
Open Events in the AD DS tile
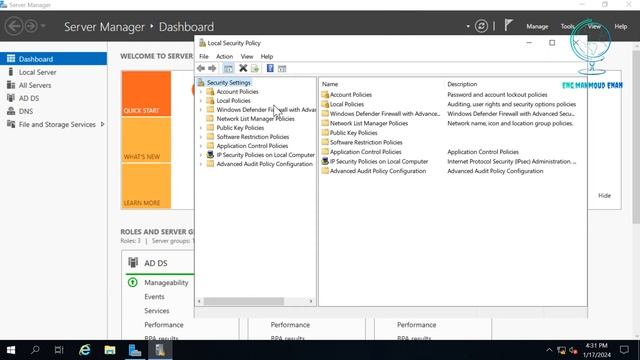click(154, 297)
